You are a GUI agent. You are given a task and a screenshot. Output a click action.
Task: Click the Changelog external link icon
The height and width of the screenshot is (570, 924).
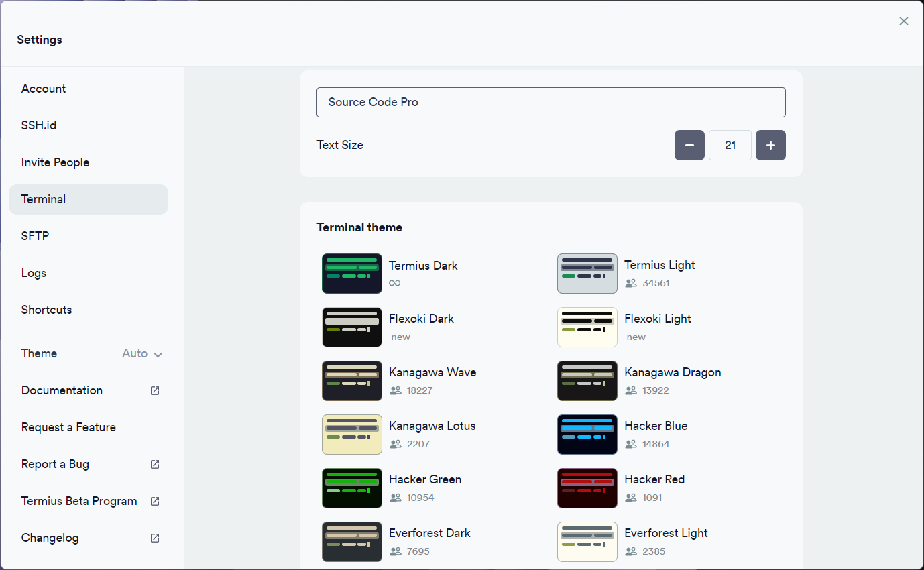[155, 538]
